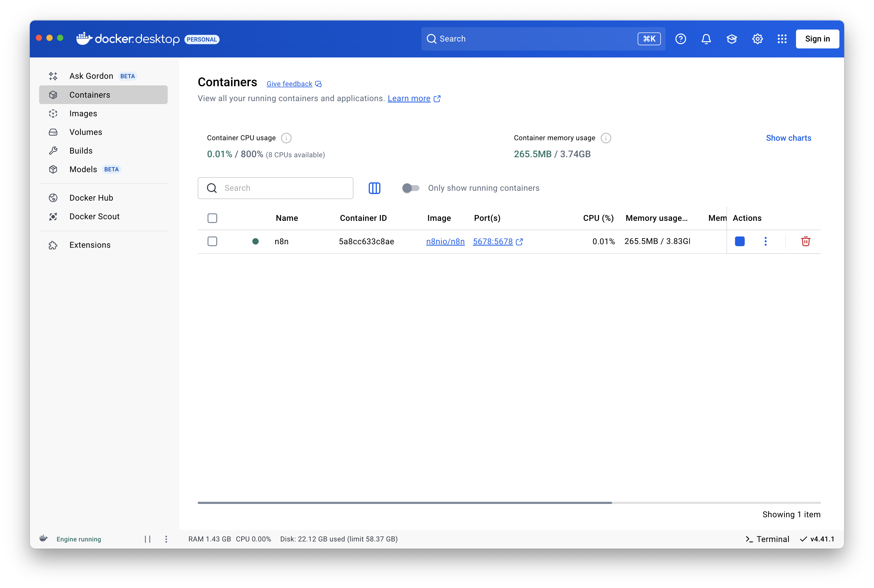Open Builds in sidebar
The height and width of the screenshot is (588, 874).
point(103,151)
